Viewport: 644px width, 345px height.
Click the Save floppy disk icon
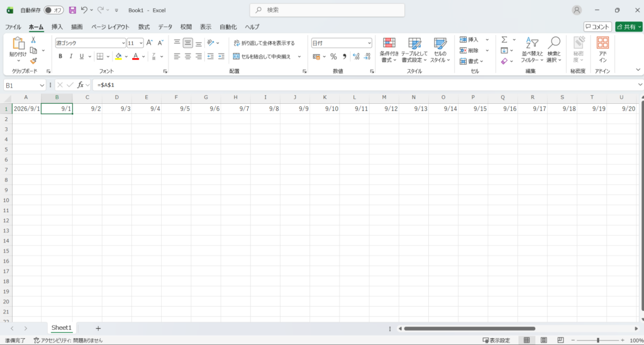point(72,10)
